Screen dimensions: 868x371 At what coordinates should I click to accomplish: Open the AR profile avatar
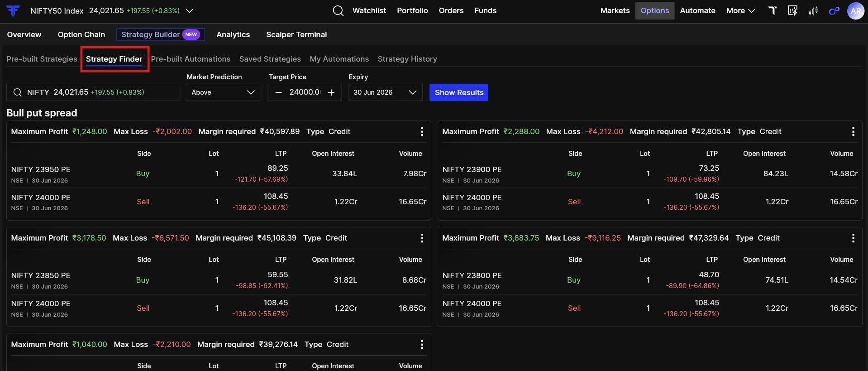point(855,11)
